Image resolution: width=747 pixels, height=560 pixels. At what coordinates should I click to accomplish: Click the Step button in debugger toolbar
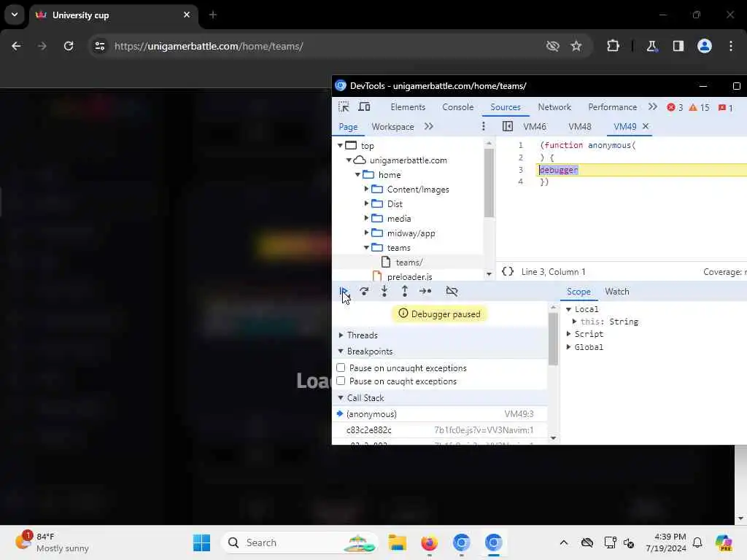425,291
